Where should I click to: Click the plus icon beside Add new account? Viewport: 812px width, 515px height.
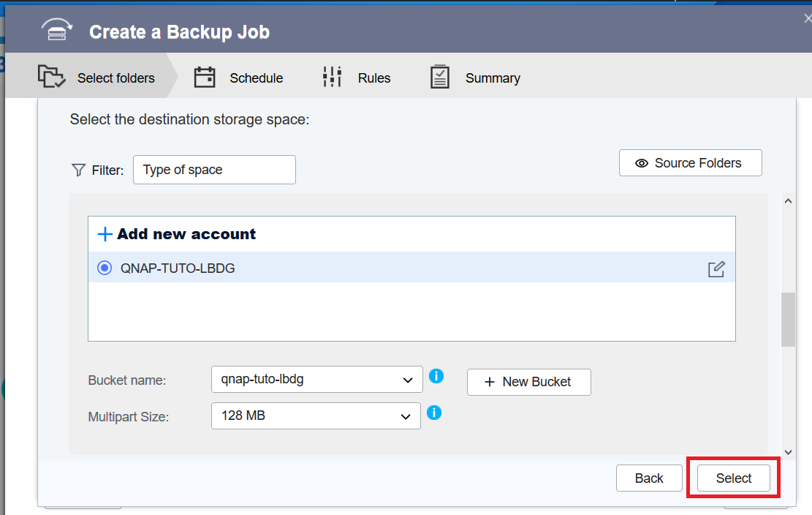[105, 234]
